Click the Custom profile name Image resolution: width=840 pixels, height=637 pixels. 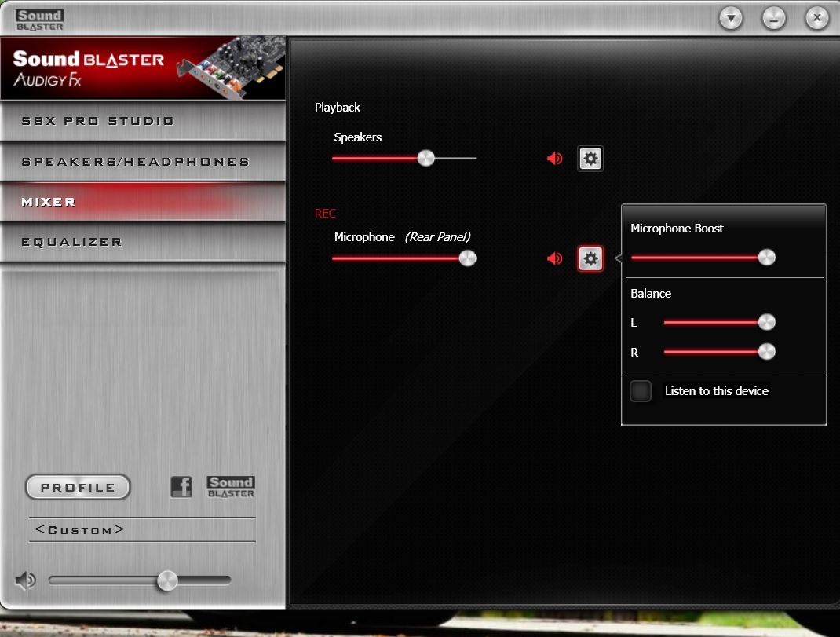(x=80, y=530)
